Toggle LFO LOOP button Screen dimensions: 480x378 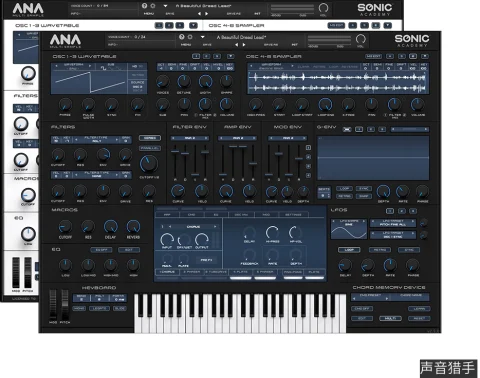(x=349, y=250)
